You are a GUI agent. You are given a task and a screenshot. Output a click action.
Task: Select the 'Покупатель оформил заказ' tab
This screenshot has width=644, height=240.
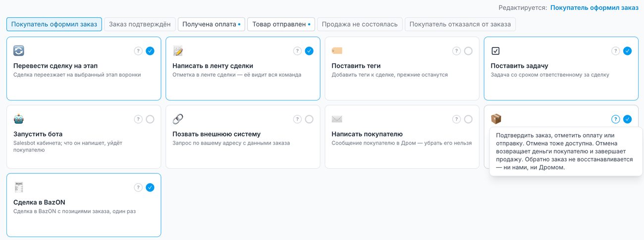point(54,24)
